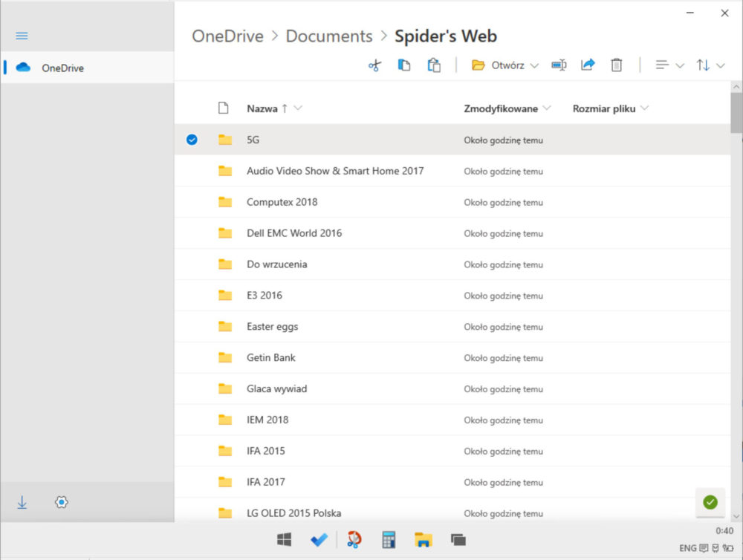Go to Documents in the breadcrumb

[329, 36]
